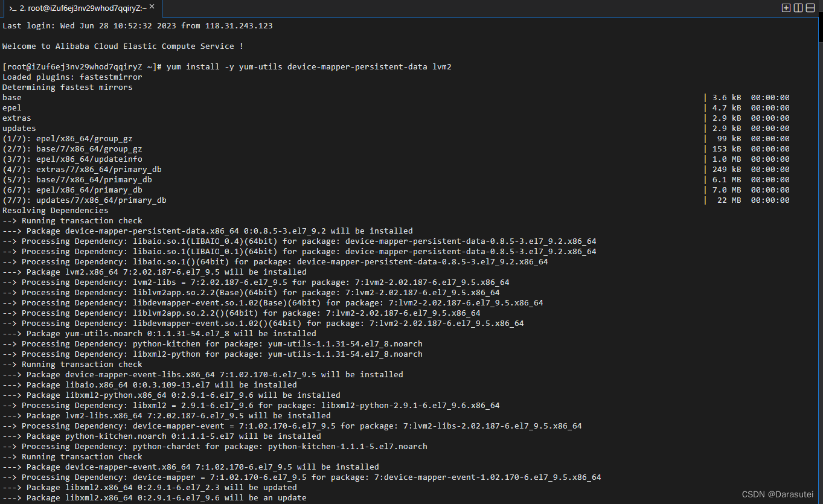Image resolution: width=823 pixels, height=504 pixels.
Task: Click the base repository entry
Action: 11,97
